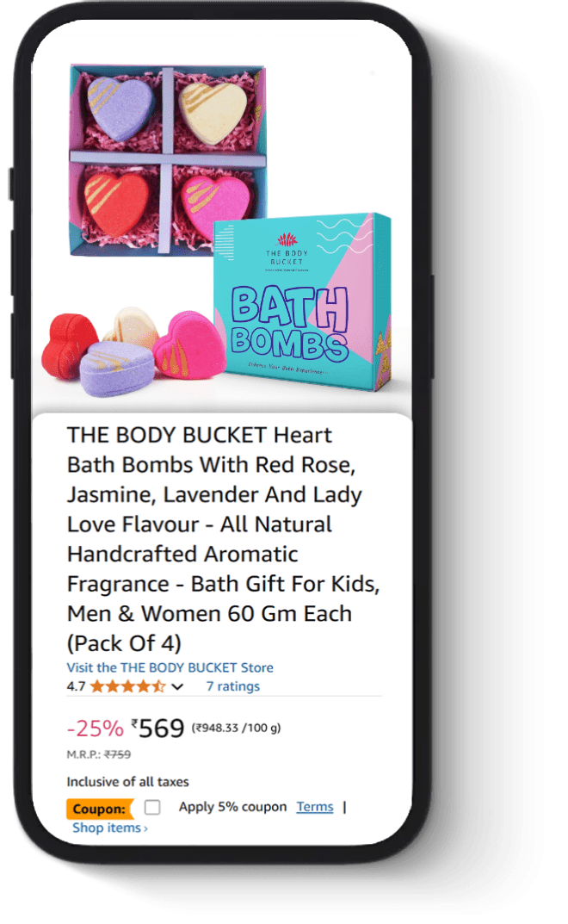Click the purple heart inside the tray
568x924 pixels.
point(120,108)
